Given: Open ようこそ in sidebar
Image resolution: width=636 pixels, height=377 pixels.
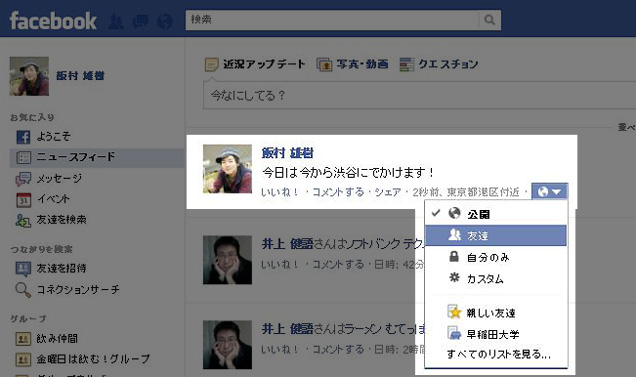Looking at the screenshot, I should [x=54, y=136].
